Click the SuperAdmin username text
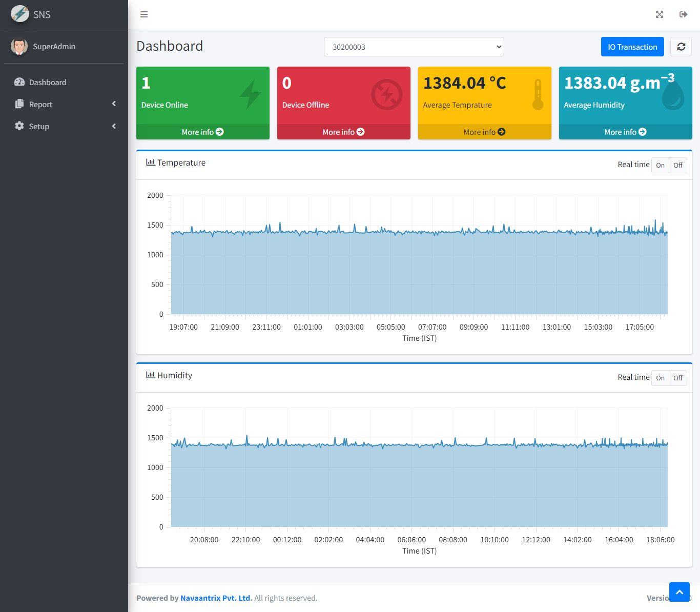 pos(54,46)
